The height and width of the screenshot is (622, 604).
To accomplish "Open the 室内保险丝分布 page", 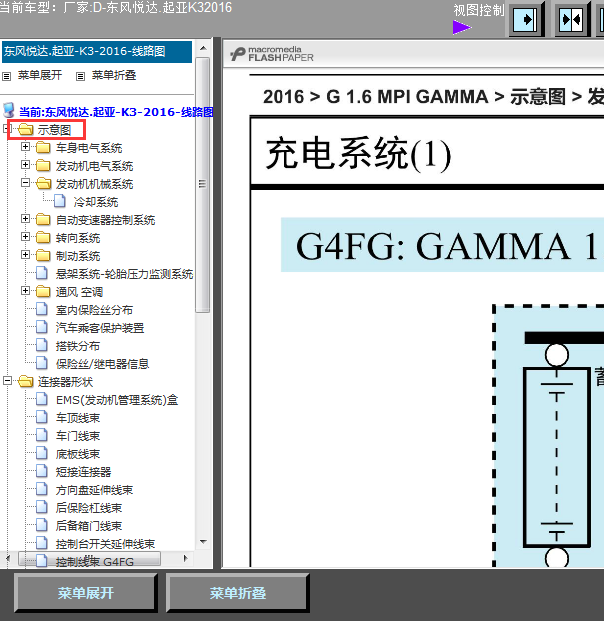I will click(94, 310).
